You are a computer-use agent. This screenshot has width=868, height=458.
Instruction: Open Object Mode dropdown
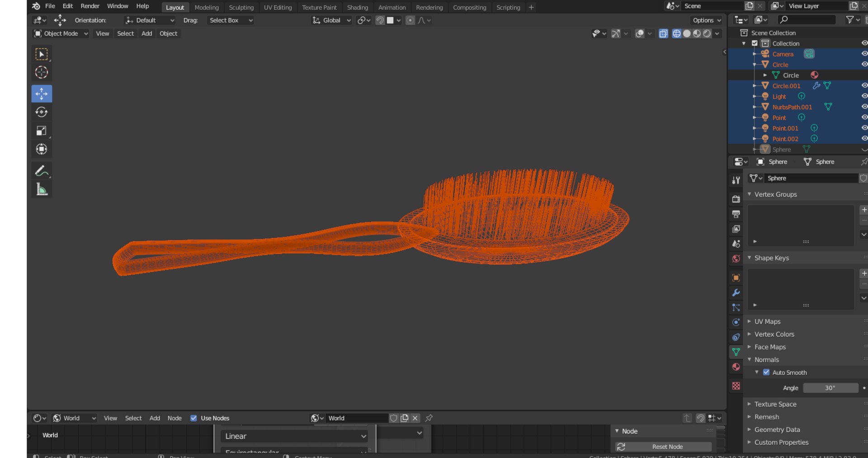coord(61,33)
